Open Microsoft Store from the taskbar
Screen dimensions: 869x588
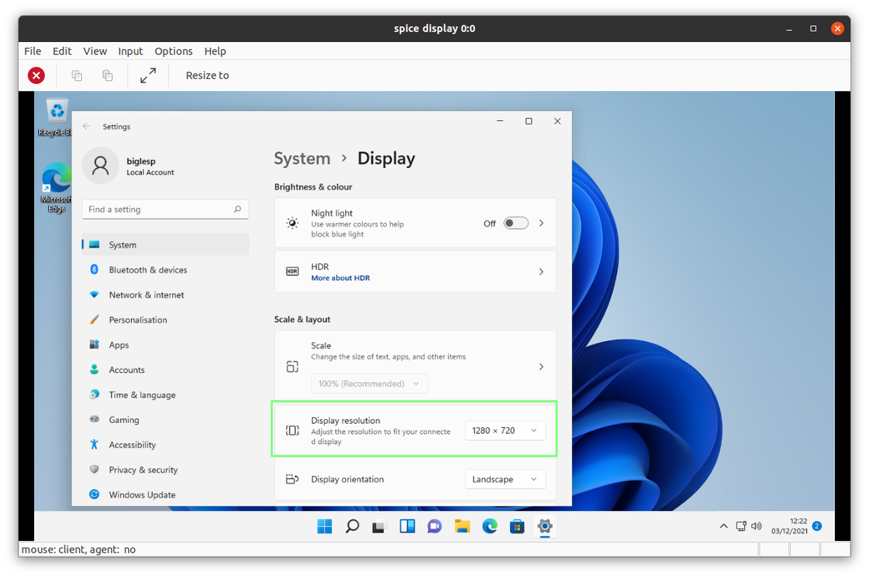pos(517,526)
